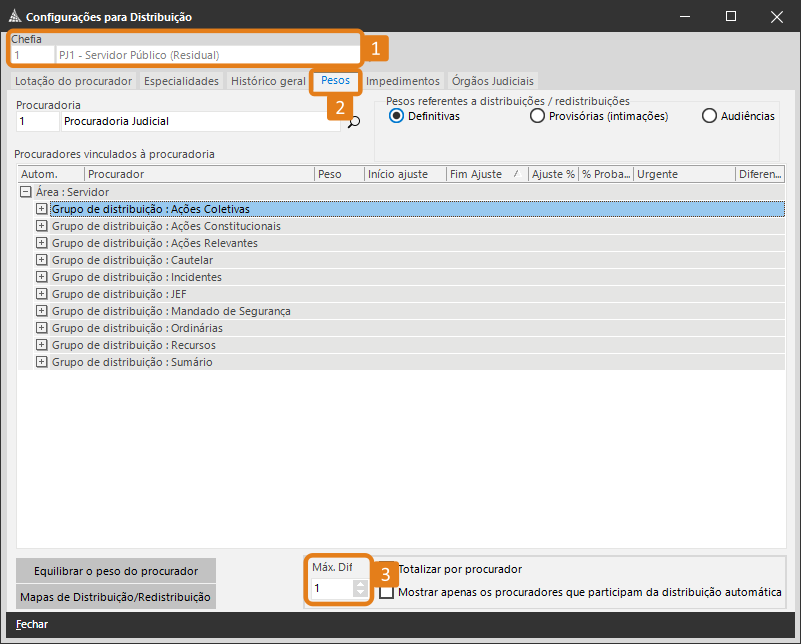Click Equilibrar o peso do procurador button
Viewport: 801px width, 644px height.
(116, 571)
